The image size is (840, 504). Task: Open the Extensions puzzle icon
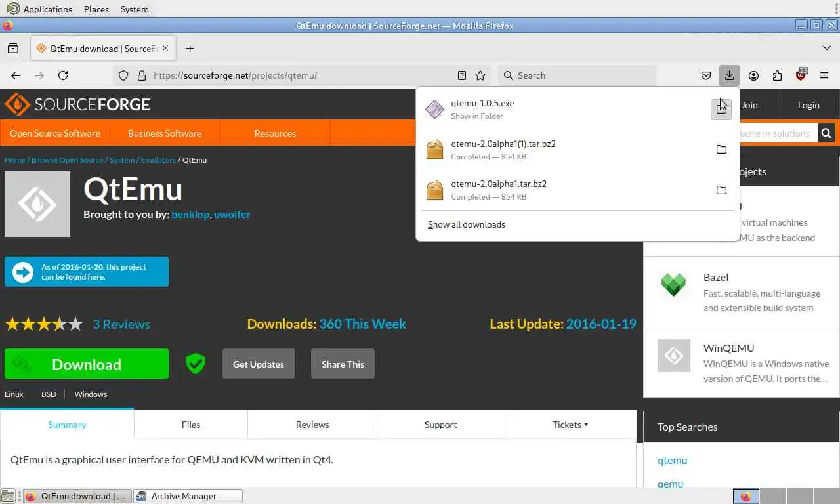coord(777,75)
